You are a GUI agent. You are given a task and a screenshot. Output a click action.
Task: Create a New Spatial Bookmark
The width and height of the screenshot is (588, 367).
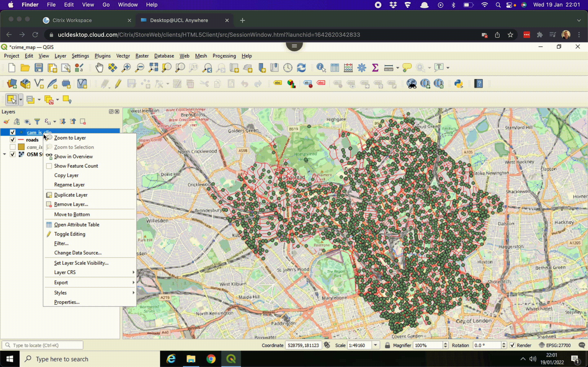262,67
